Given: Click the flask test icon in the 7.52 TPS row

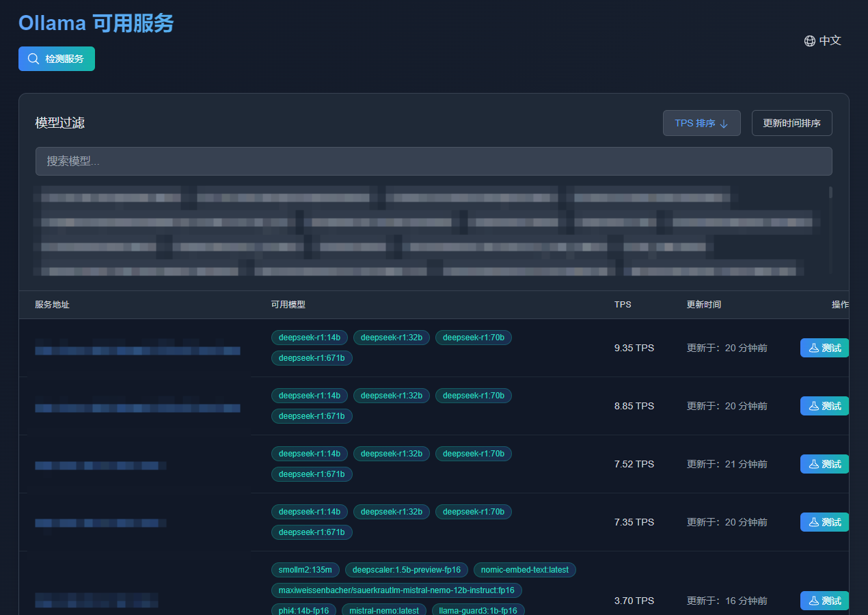Looking at the screenshot, I should pos(813,463).
